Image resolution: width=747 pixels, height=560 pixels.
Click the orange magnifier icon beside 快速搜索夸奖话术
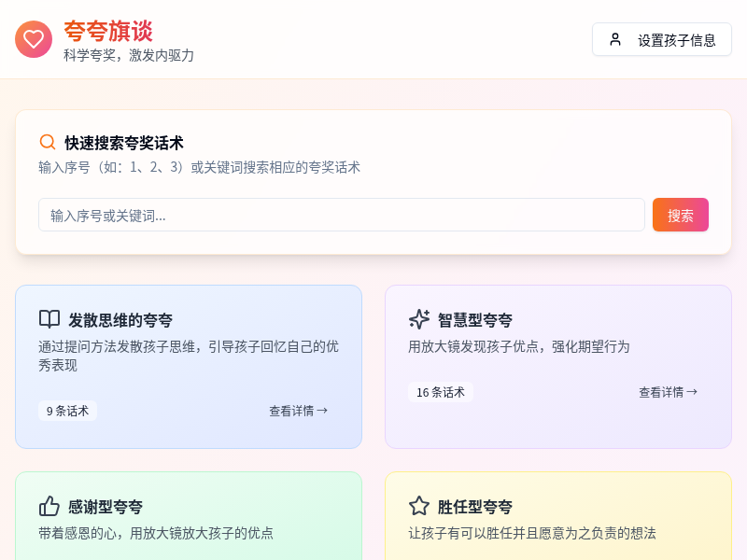point(48,143)
